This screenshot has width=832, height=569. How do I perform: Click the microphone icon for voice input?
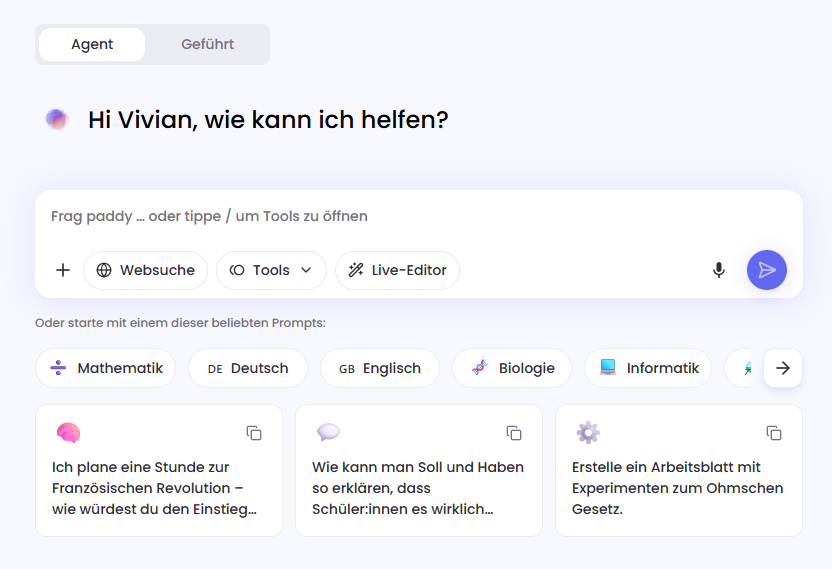coord(718,270)
